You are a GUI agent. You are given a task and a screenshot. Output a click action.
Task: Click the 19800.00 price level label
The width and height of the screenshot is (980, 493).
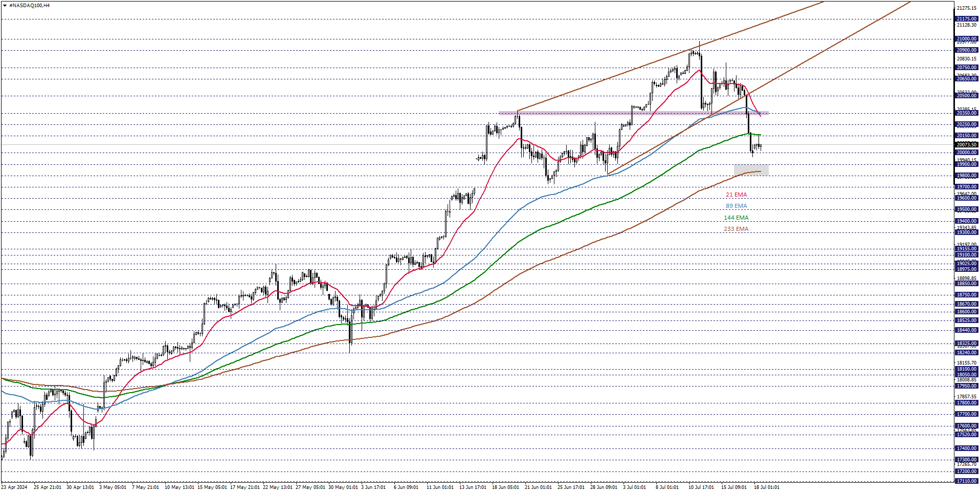click(x=967, y=176)
